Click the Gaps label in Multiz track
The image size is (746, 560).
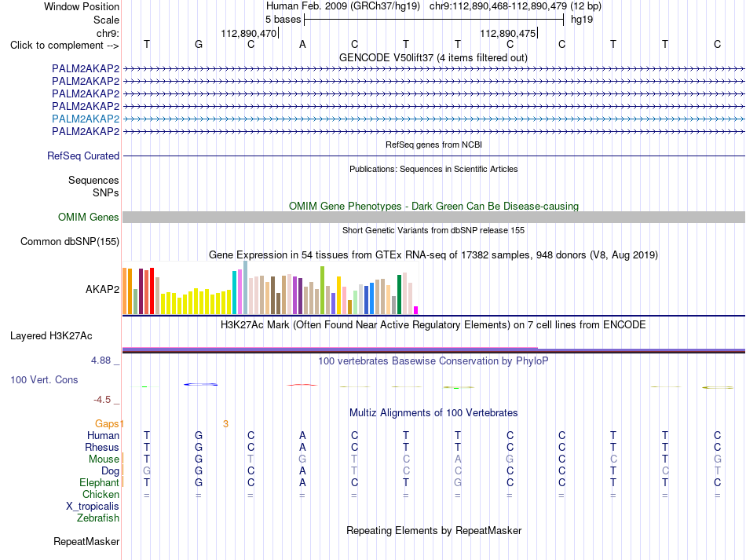click(x=107, y=423)
